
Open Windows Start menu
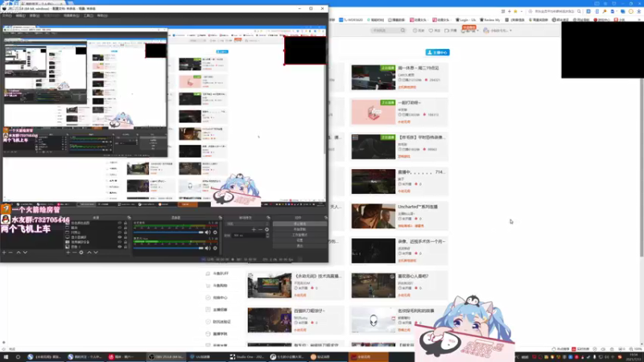[6, 357]
